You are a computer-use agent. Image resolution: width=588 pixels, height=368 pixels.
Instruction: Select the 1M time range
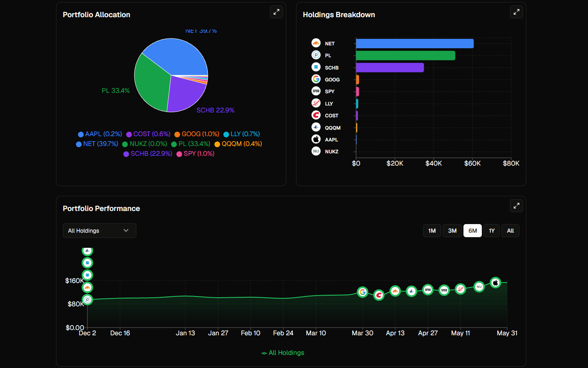[432, 231]
